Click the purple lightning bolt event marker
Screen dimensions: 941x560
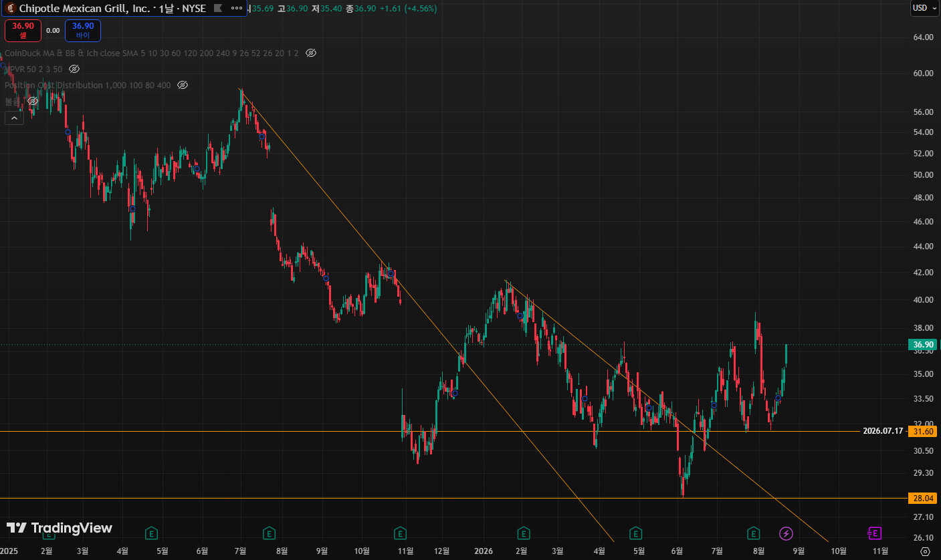click(787, 533)
